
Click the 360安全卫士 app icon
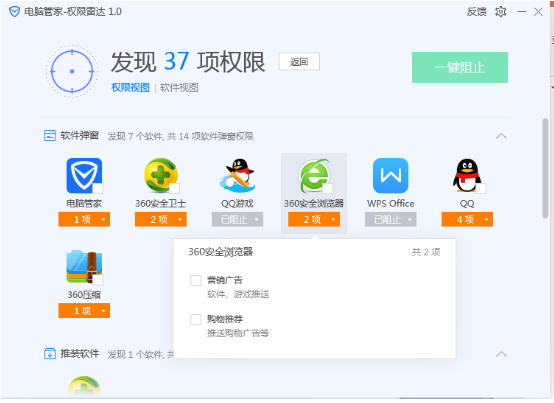[161, 176]
